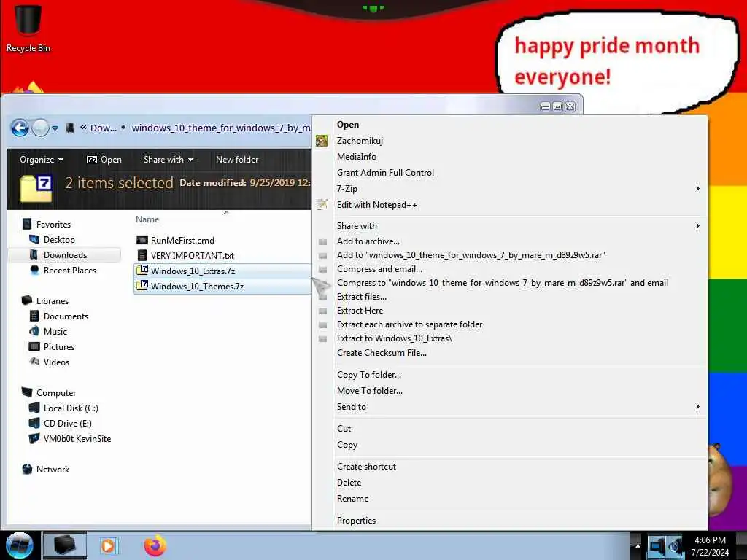Show hidden system tray icons arrow
Screen dimensions: 747x560
coord(637,546)
